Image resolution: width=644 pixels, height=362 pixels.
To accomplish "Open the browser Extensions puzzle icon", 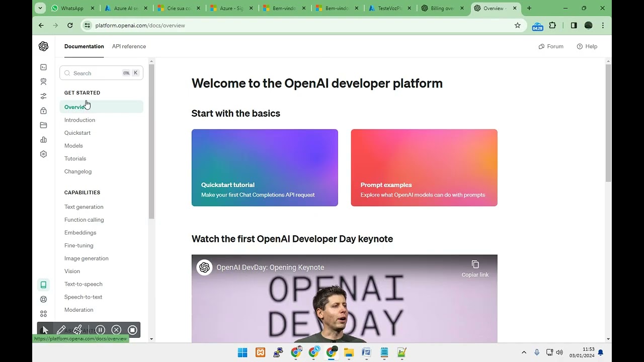I will tap(552, 25).
